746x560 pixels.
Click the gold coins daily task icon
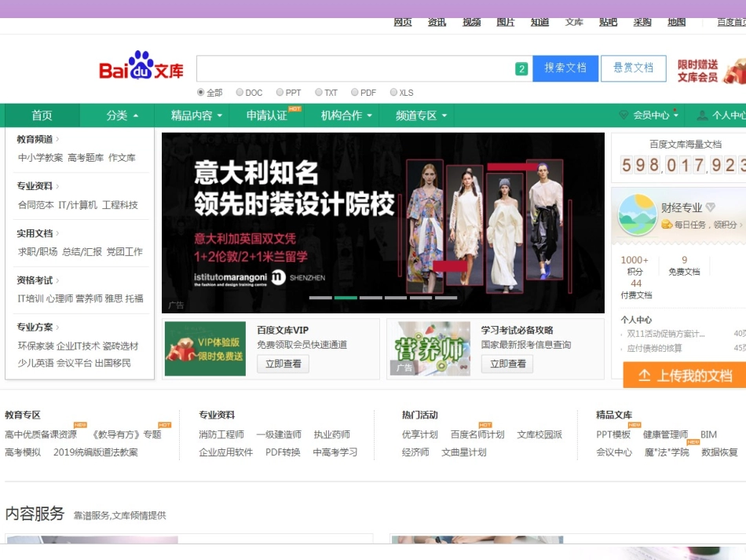pyautogui.click(x=667, y=225)
